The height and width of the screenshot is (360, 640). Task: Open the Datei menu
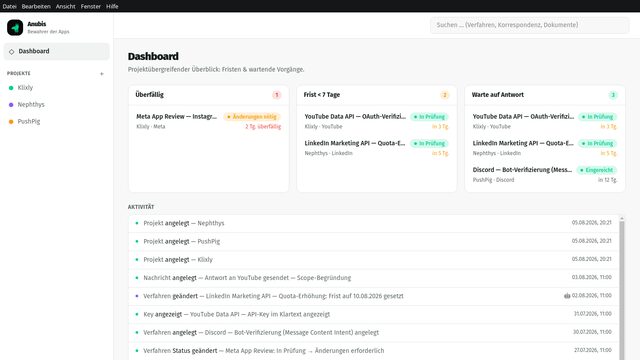(9, 6)
